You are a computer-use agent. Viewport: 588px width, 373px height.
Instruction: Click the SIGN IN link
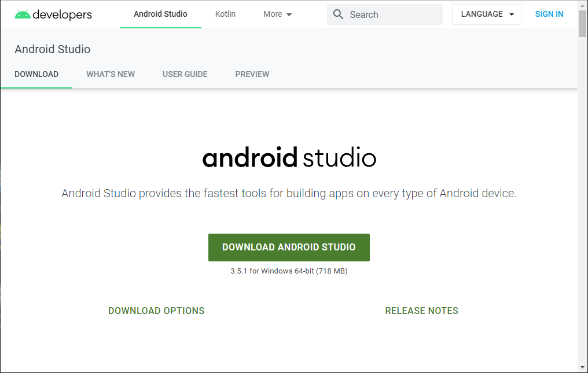point(549,14)
